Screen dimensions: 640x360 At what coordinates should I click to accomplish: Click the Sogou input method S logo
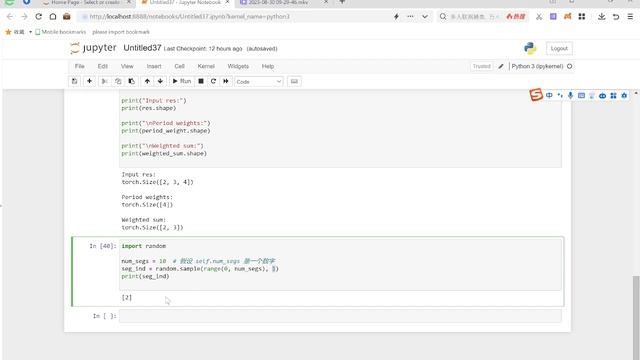(536, 95)
